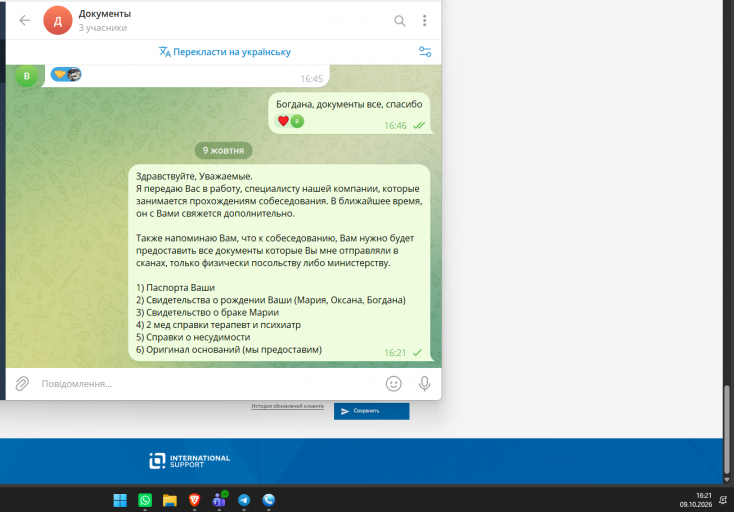The width and height of the screenshot is (734, 512).
Task: Open translation settings icon
Action: coord(425,51)
